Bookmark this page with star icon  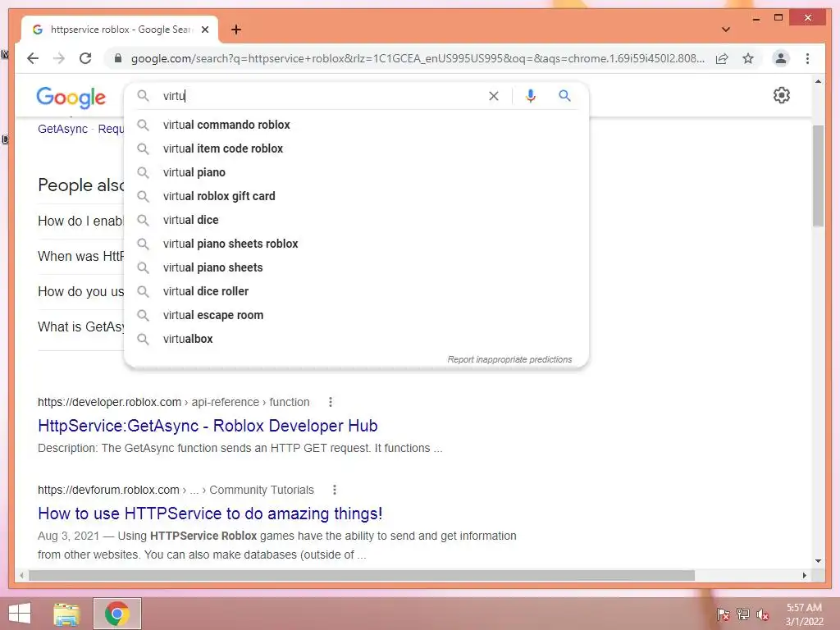(x=748, y=58)
